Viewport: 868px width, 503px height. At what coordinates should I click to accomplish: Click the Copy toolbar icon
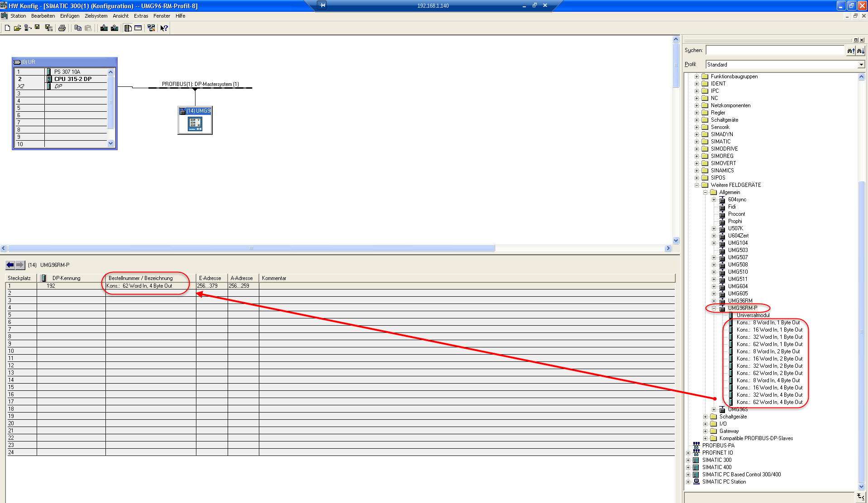pos(78,28)
